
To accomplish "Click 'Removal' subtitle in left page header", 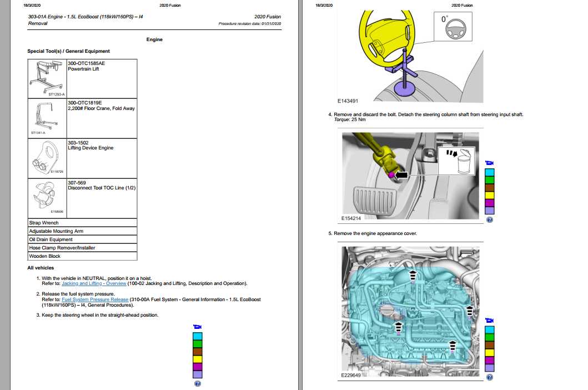I will tap(38, 23).
